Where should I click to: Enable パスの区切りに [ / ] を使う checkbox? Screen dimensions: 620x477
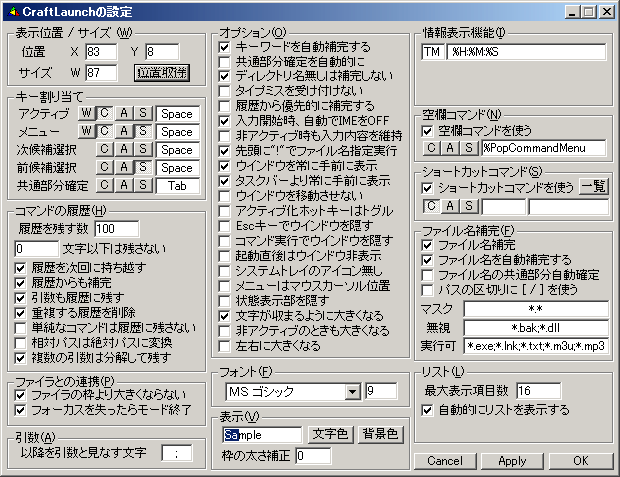point(427,290)
